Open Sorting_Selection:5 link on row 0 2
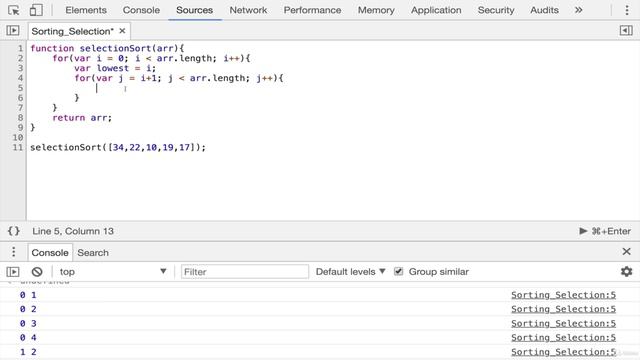The width and height of the screenshot is (640, 360). (x=563, y=309)
